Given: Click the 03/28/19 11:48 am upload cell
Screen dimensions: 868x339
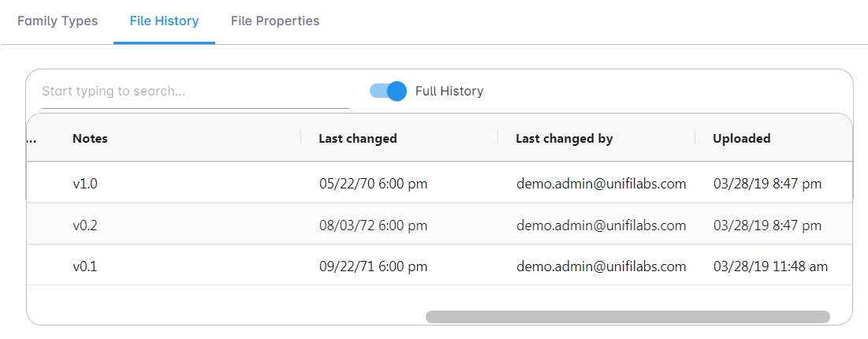Looking at the screenshot, I should [770, 266].
